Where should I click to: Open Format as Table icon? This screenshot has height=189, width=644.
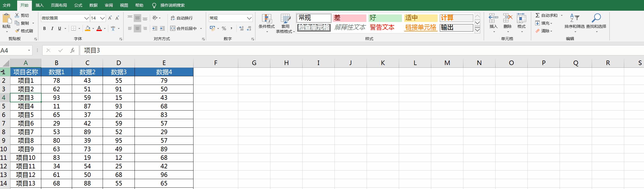285,19
